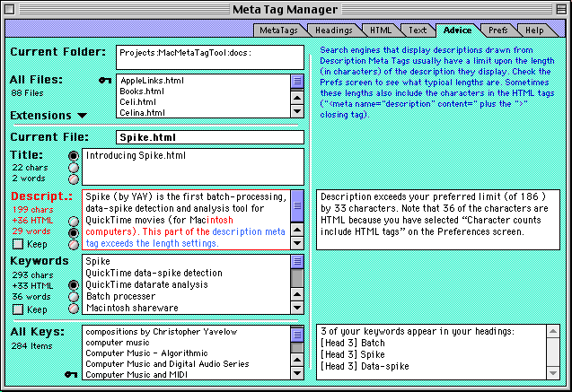Select the Description radio button beside +36 HTML
This screenshot has height=392, width=572.
click(x=74, y=222)
